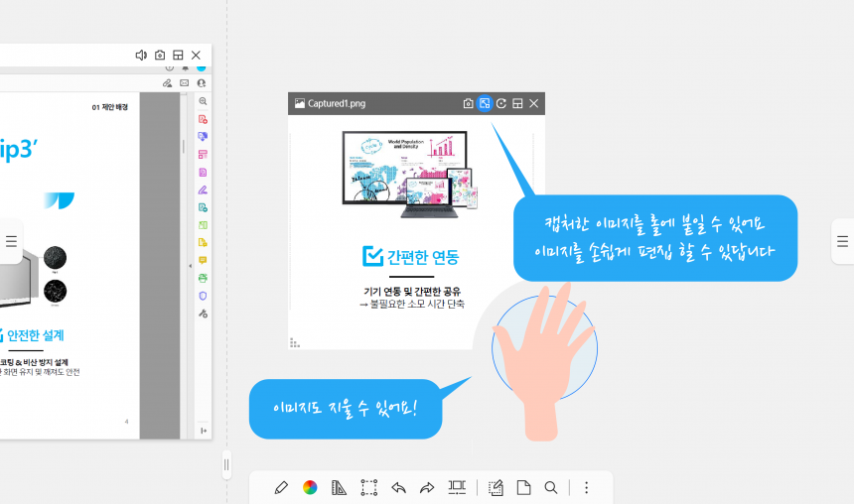
Task: Switch the left window layout icon
Action: click(178, 55)
